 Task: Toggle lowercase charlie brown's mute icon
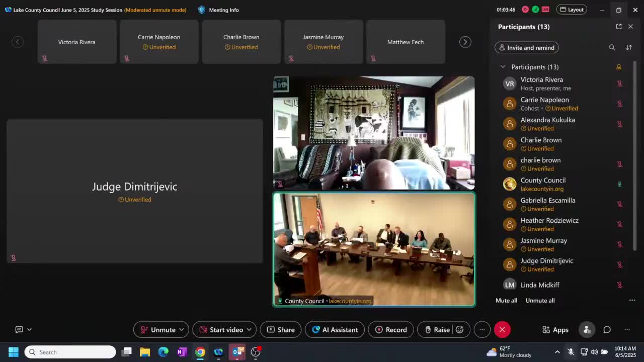[619, 164]
